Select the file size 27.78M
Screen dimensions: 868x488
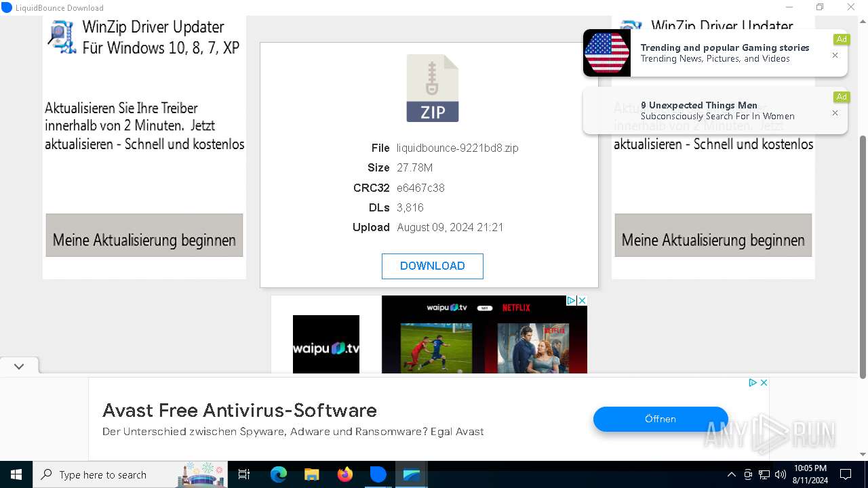414,167
